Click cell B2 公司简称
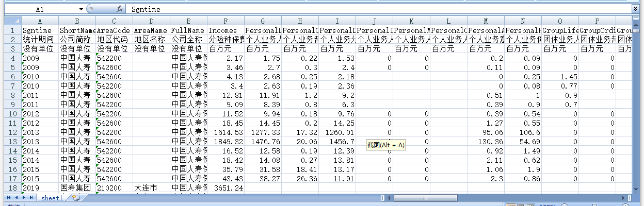The height and width of the screenshot is (206, 644). (x=77, y=40)
